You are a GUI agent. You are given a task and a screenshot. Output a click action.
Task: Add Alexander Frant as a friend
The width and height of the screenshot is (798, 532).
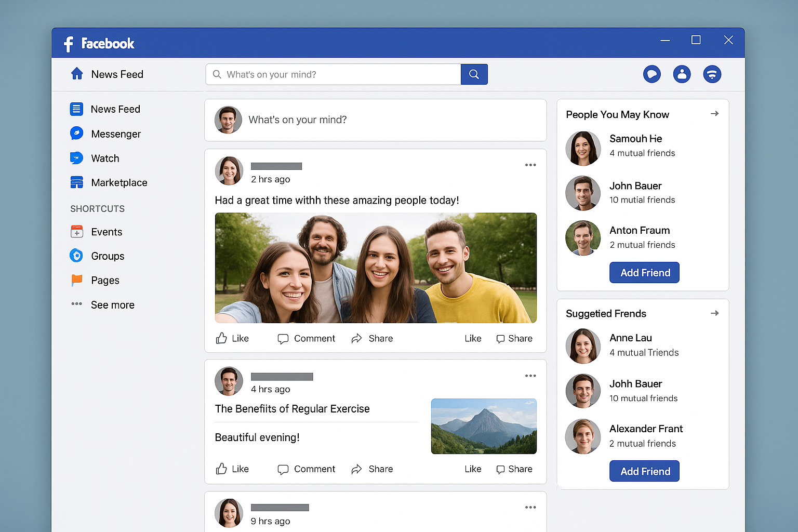coord(644,471)
